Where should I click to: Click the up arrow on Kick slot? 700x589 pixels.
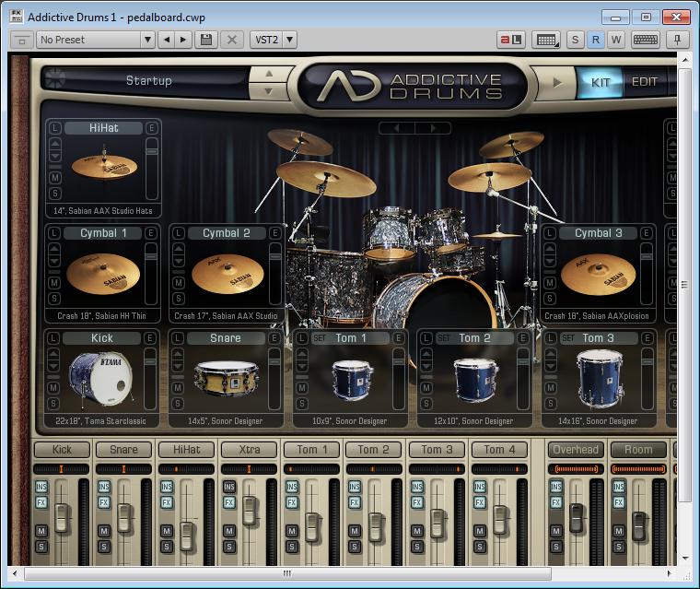click(x=53, y=354)
